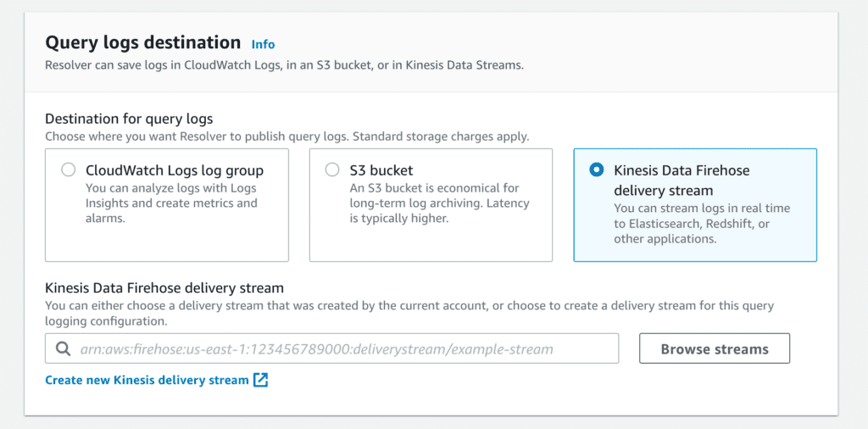This screenshot has width=868, height=429.
Task: Click the Kinesis Data Firehose delivery stream field label
Action: (164, 288)
